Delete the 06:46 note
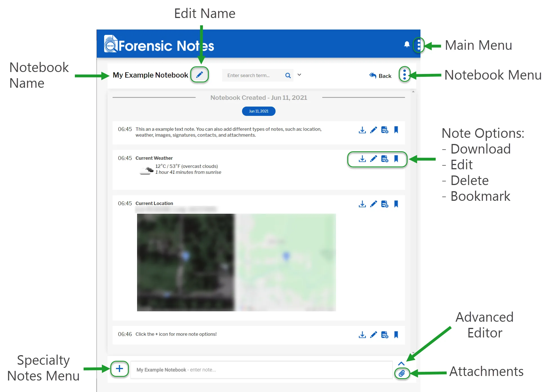Image resolution: width=546 pixels, height=392 pixels. 385,335
